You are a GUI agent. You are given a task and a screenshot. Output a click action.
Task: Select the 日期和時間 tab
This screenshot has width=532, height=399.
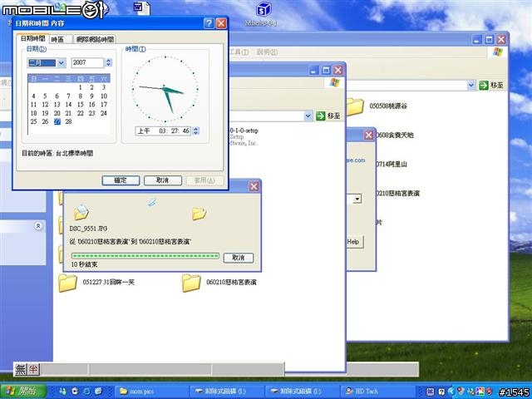[x=33, y=38]
